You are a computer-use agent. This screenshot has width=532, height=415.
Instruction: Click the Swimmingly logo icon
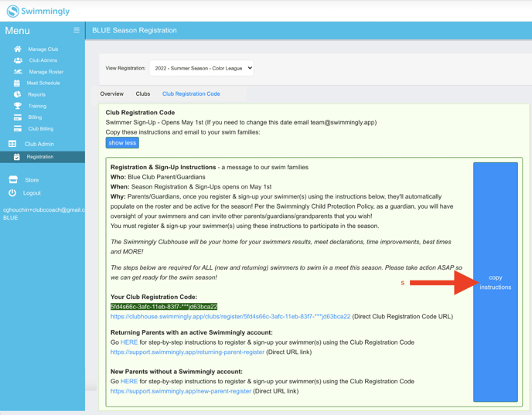[x=12, y=11]
